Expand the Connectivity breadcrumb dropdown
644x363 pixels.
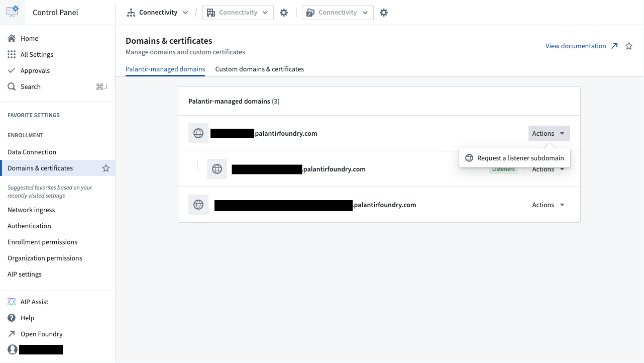[x=185, y=12]
